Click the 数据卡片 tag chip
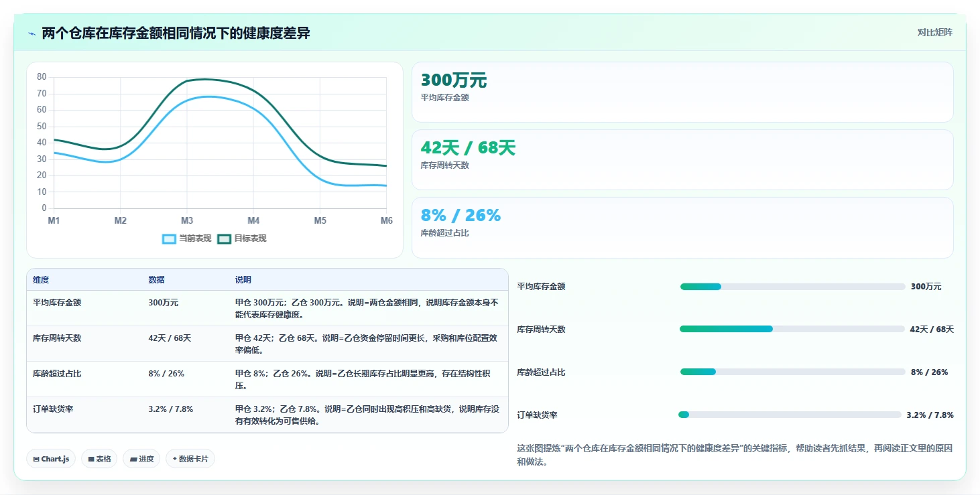 (190, 459)
